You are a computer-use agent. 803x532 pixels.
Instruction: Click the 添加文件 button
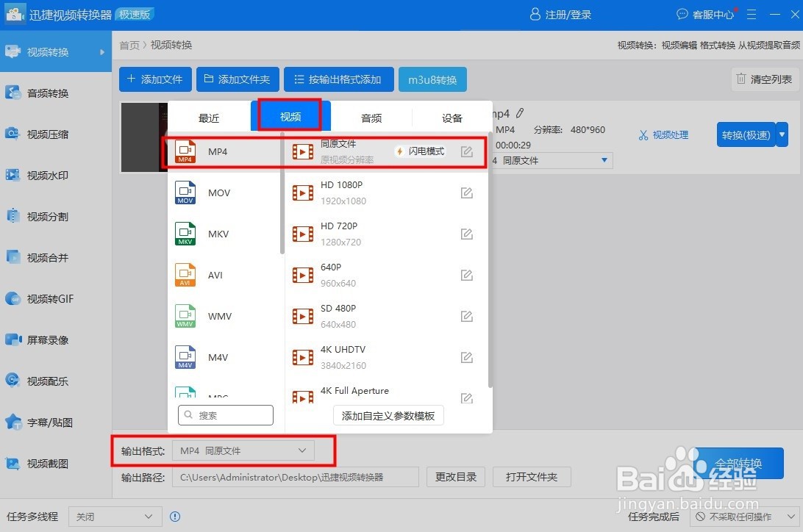155,79
